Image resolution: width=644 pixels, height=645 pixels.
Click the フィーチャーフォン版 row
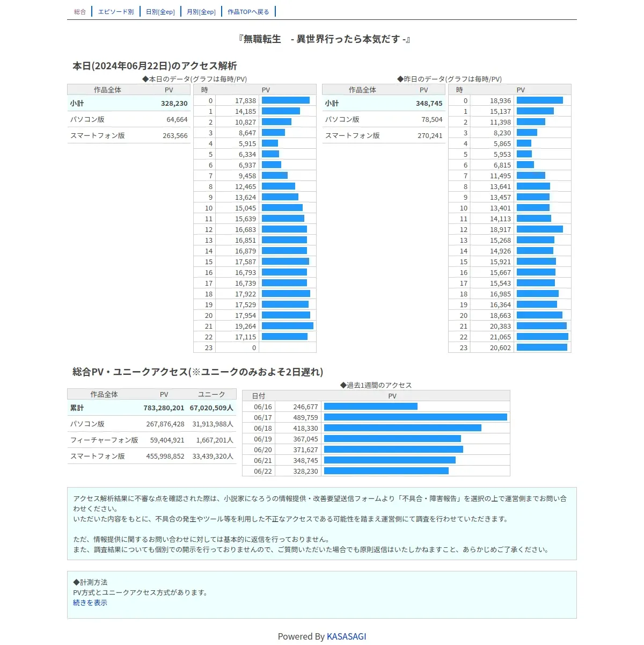pos(152,440)
